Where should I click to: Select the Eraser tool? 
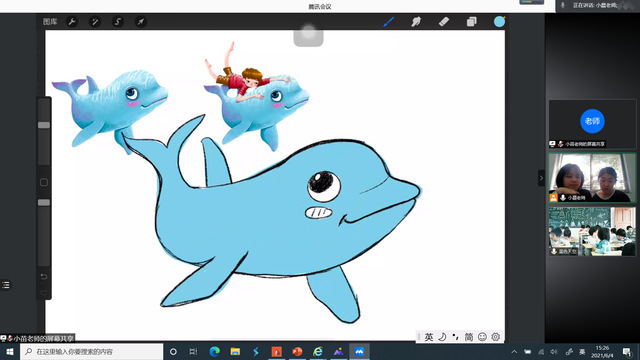(444, 22)
